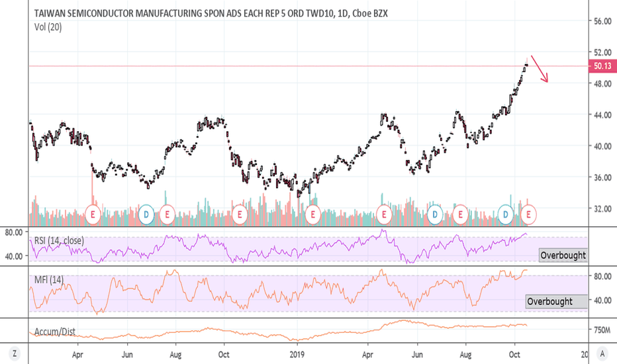Open the earnings marker for January 2019
The height and width of the screenshot is (364, 617).
coord(313,214)
